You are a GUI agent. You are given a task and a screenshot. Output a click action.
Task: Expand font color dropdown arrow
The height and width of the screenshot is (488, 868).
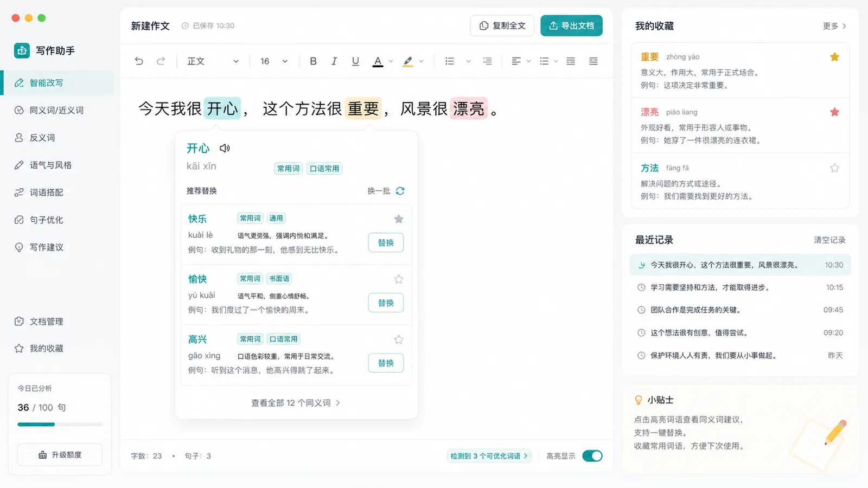point(391,61)
